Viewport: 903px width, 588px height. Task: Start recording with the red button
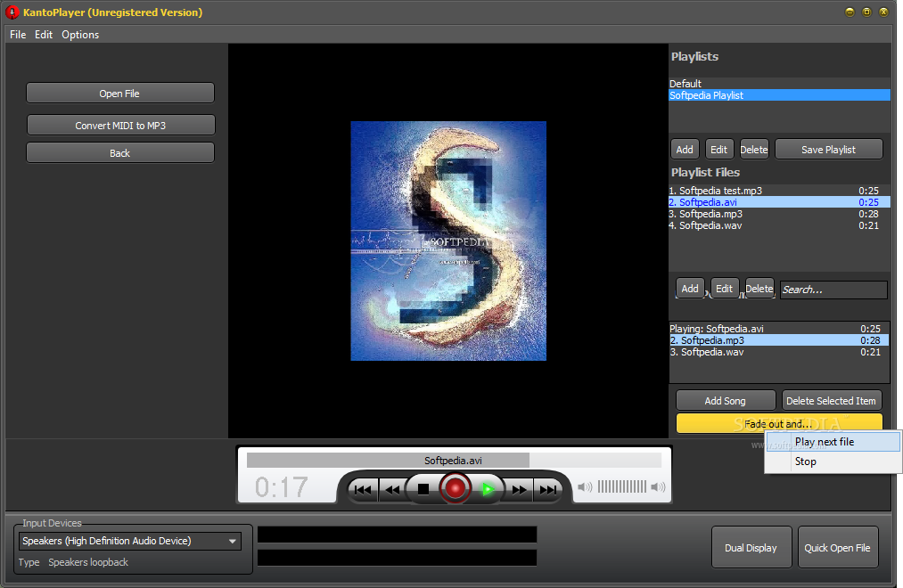coord(455,488)
